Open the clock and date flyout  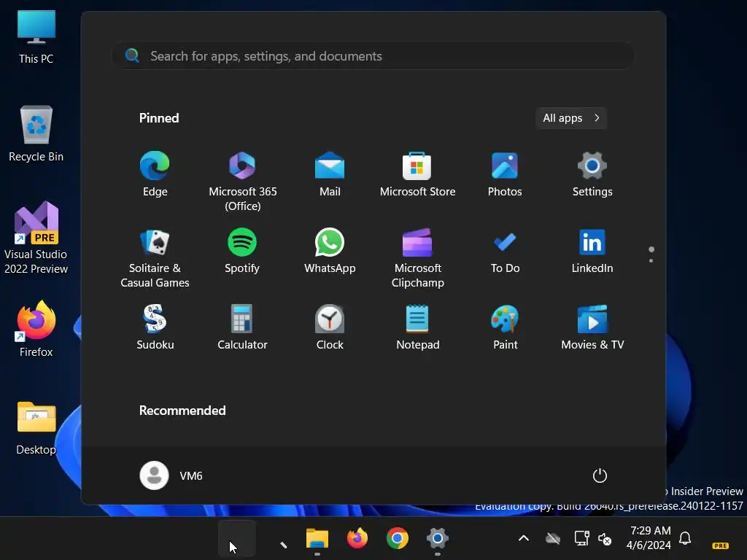click(x=649, y=538)
